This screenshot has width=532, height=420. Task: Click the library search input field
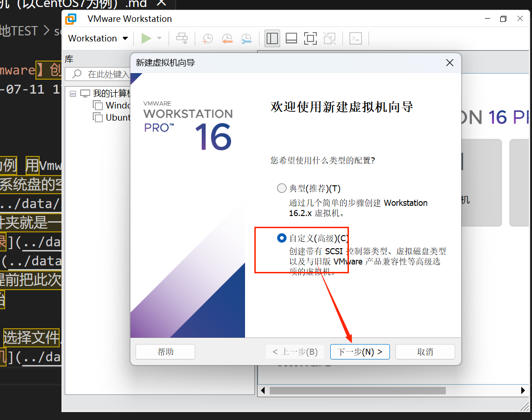[98, 74]
